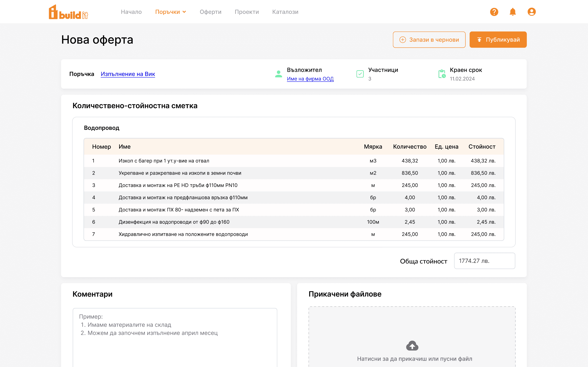Image resolution: width=588 pixels, height=367 pixels.
Task: Expand the Поръчки menu chevron
Action: [x=184, y=12]
